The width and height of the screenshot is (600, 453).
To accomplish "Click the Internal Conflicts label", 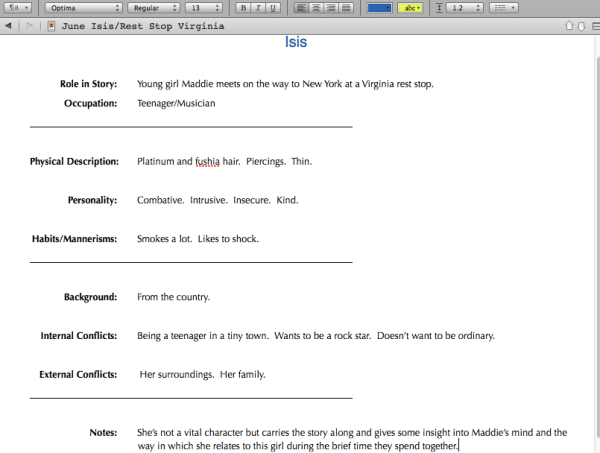I will [x=79, y=336].
